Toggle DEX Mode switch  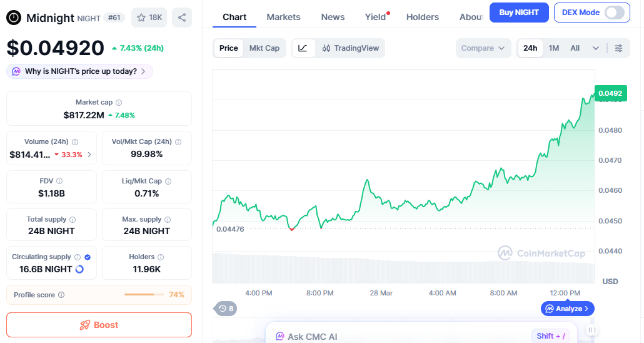615,13
